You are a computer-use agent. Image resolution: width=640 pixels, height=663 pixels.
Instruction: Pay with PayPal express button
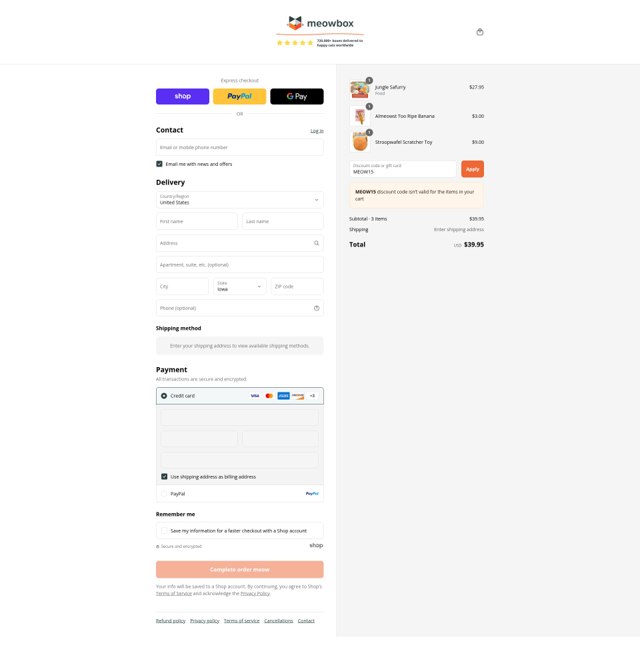click(x=240, y=96)
